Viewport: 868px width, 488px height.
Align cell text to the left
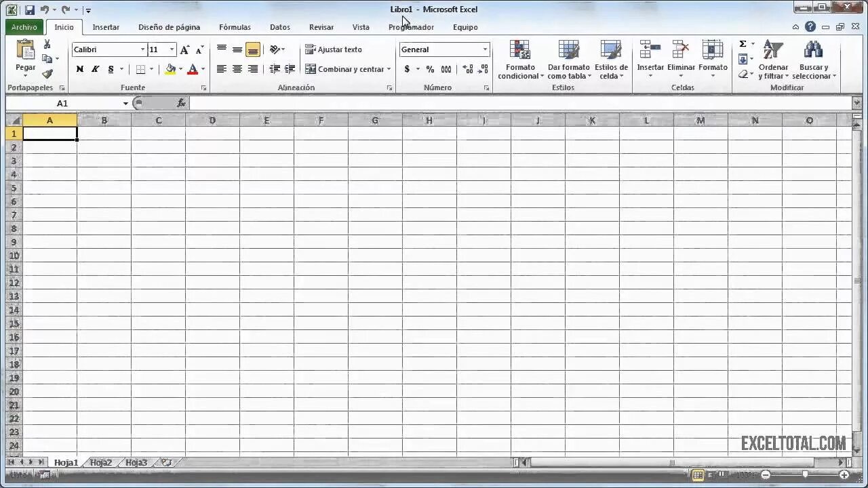222,69
